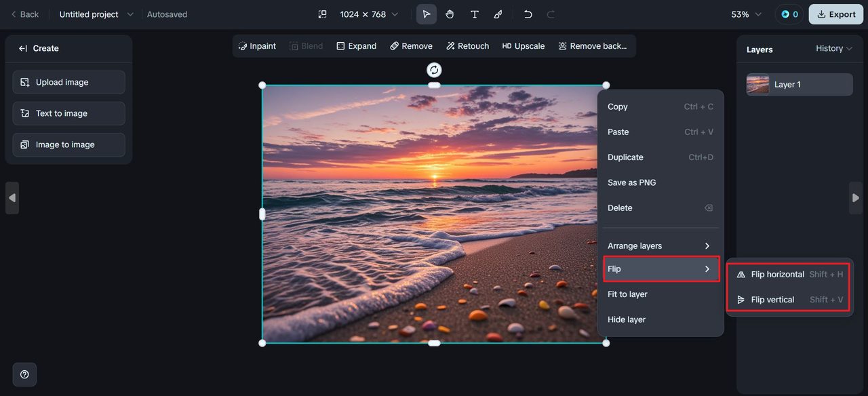
Task: Click the top-left corner resize handle
Action: 262,85
